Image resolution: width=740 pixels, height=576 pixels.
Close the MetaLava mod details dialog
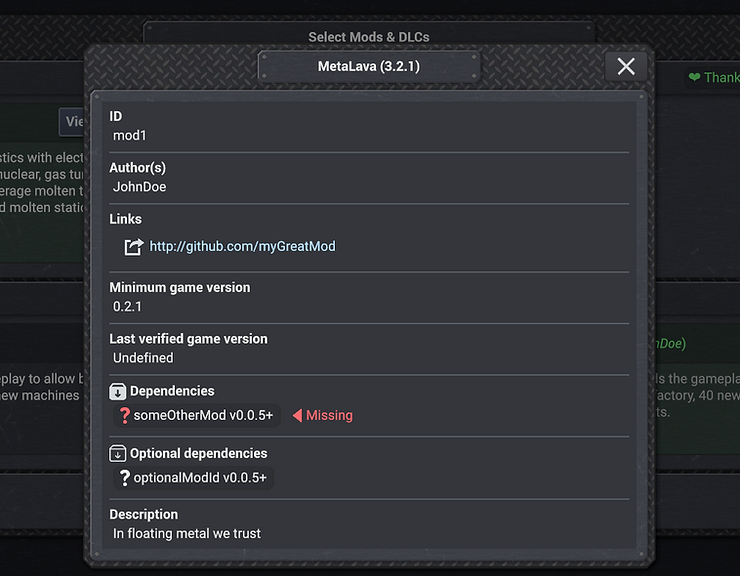pyautogui.click(x=626, y=66)
